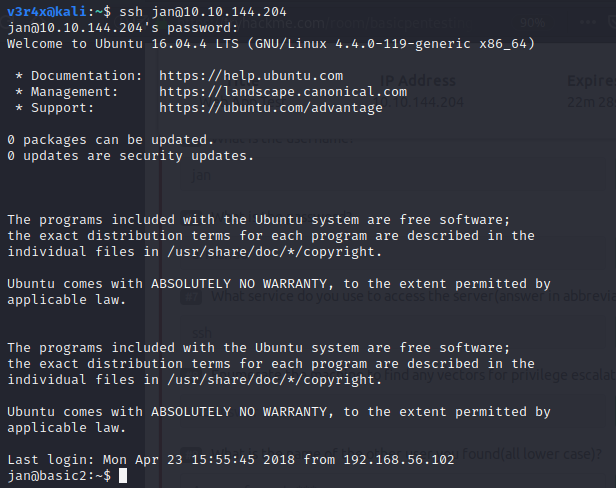Select the faded 'jan' answer input field
The width and height of the screenshot is (616, 488).
393,175
